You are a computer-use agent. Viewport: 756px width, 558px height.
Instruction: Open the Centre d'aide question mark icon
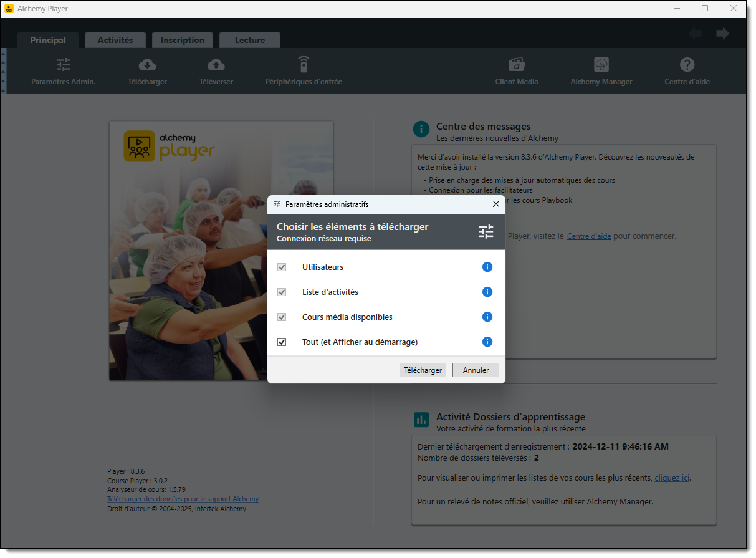click(x=687, y=65)
